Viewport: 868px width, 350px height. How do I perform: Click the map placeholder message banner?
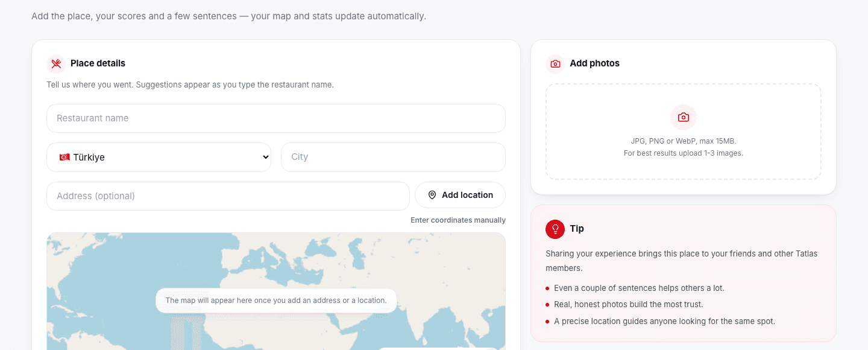(276, 301)
